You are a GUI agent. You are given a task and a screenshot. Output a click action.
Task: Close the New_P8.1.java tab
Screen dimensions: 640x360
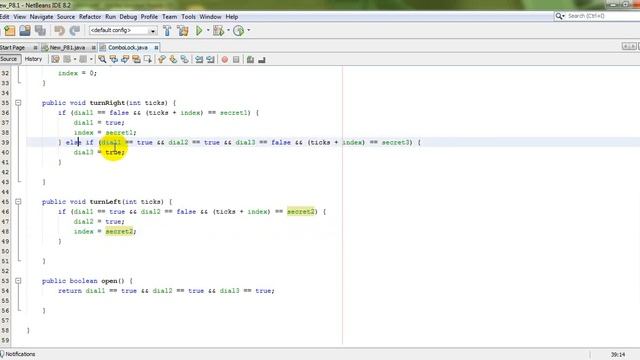(93, 48)
